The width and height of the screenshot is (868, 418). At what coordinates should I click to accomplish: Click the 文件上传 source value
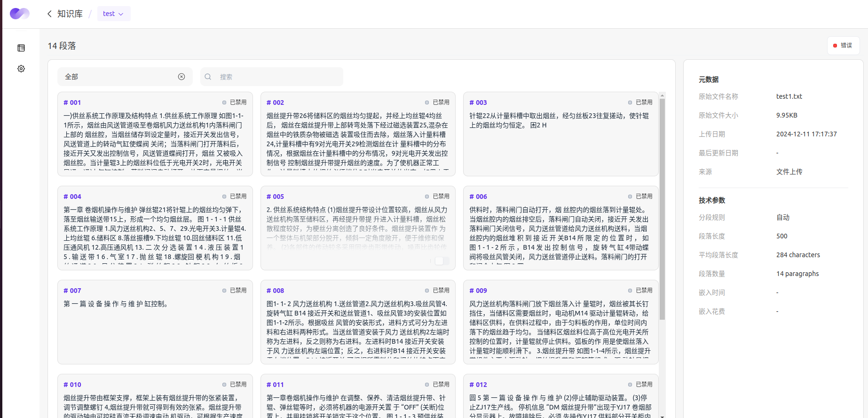click(789, 172)
